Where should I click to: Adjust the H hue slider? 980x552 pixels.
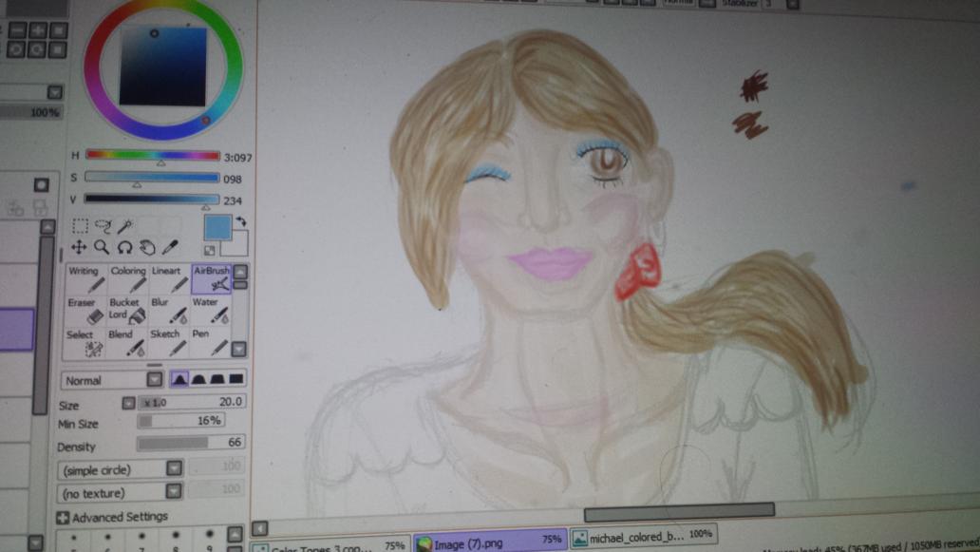pyautogui.click(x=153, y=155)
